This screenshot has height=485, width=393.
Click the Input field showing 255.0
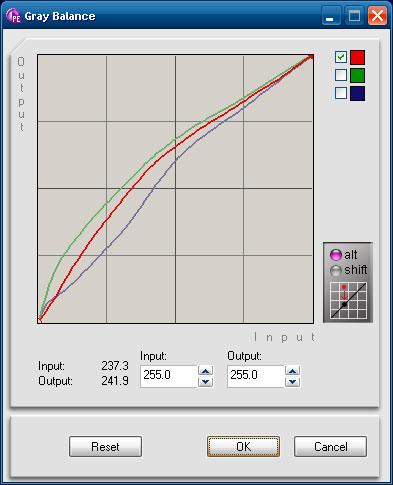(x=169, y=376)
